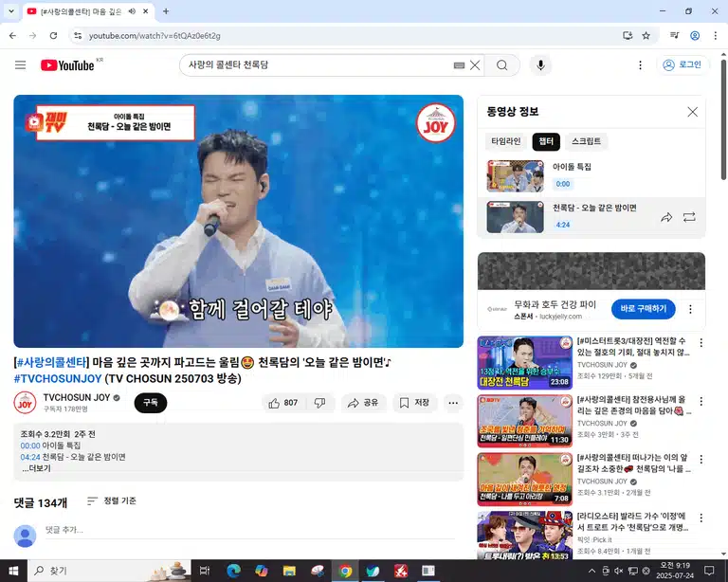Screen dimensions: 728x582
Task: Open YouTube settings three-dot menu
Action: (x=640, y=65)
